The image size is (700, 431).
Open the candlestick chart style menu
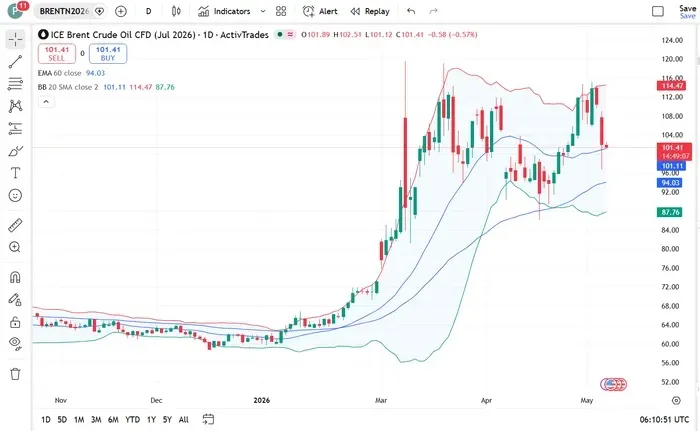(176, 11)
